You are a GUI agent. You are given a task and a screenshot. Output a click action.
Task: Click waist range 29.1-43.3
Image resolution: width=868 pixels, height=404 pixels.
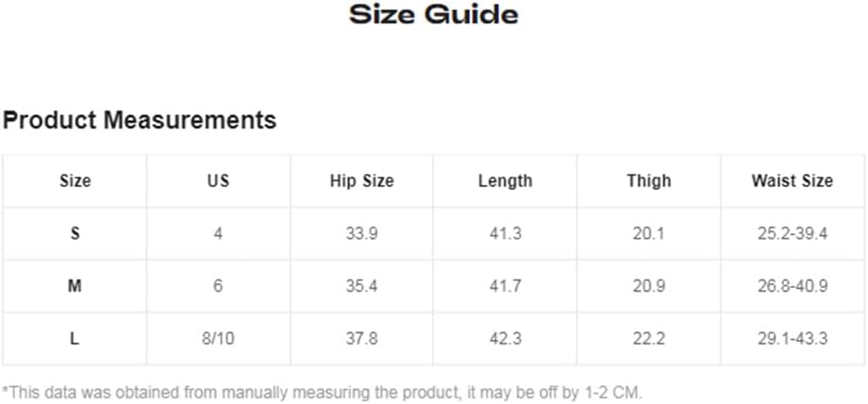pos(793,339)
